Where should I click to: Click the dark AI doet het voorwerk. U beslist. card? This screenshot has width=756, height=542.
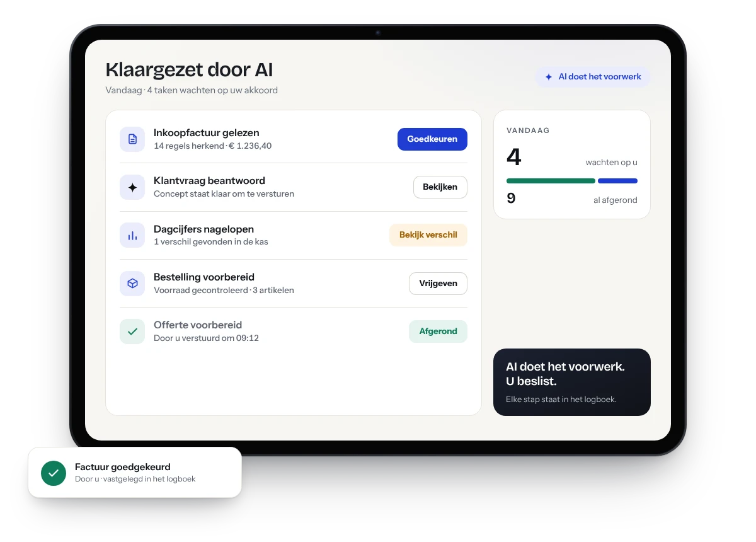tap(572, 382)
